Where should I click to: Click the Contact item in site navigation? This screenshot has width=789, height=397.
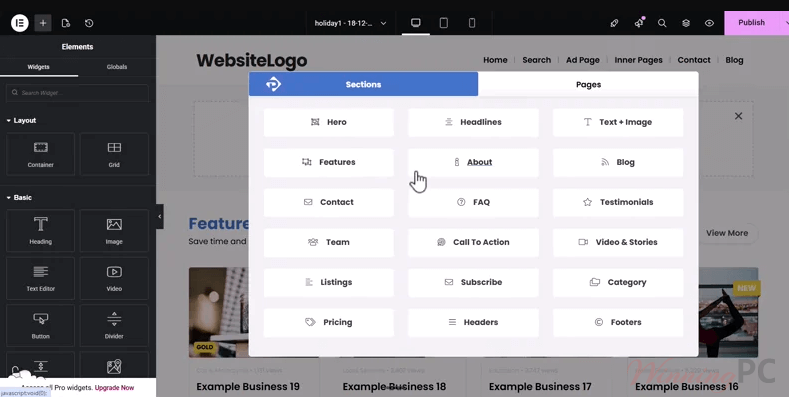tap(694, 60)
